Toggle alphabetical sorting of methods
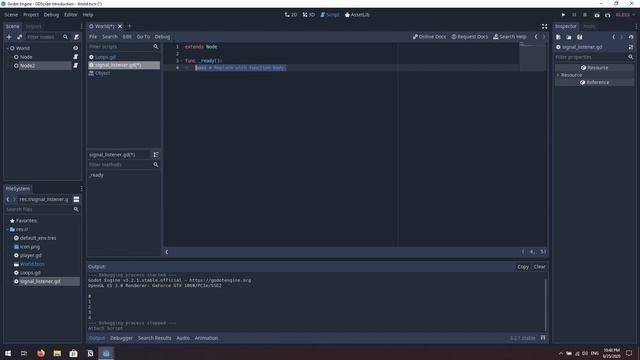Viewport: 640px width, 360px height. (156, 155)
